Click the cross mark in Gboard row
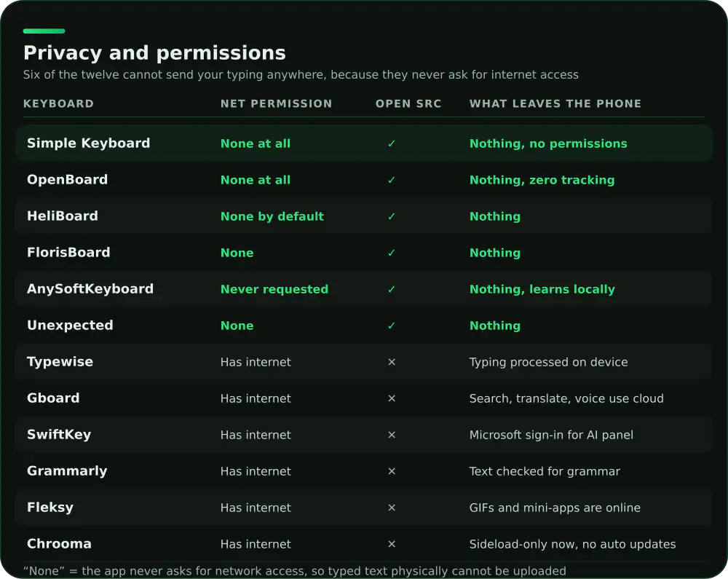This screenshot has height=579, width=728. pyautogui.click(x=392, y=398)
